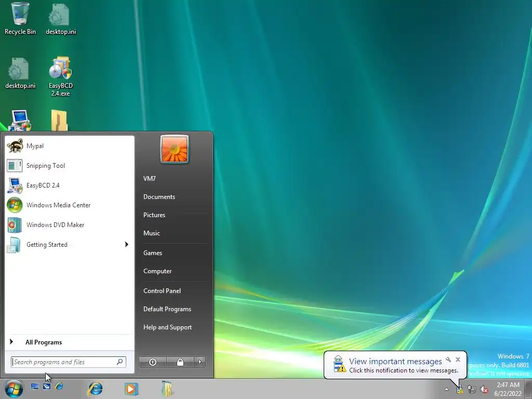Click Show desktop in Quick Launch
The image size is (532, 399).
pyautogui.click(x=35, y=386)
